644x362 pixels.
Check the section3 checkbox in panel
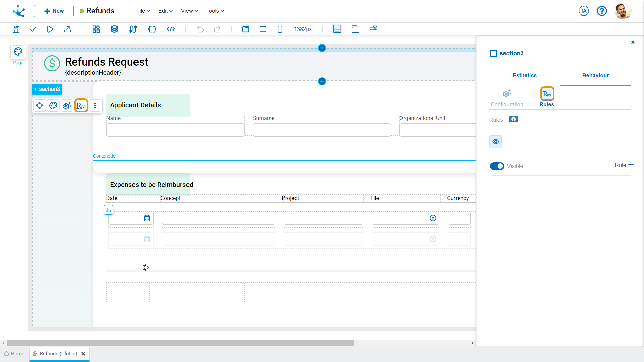(x=493, y=54)
